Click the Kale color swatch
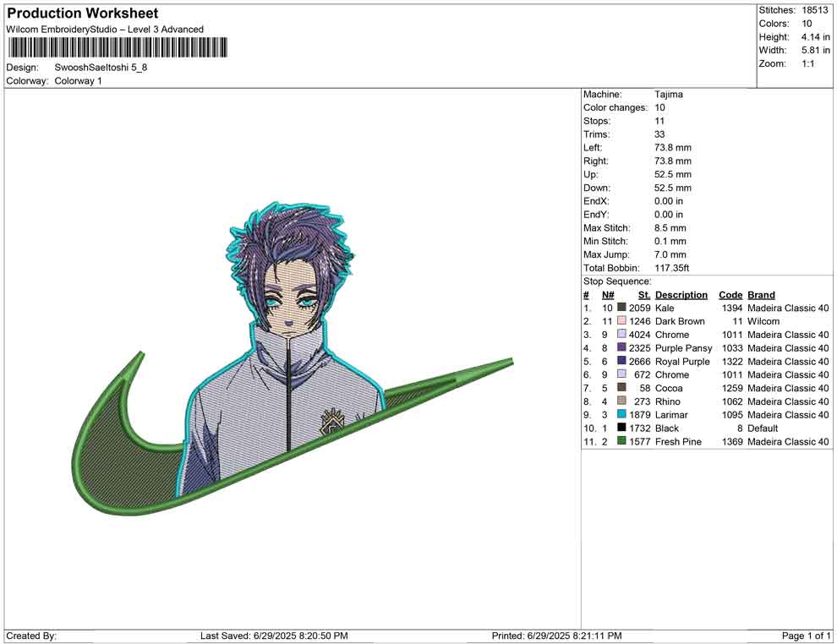This screenshot has height=644, width=837. (x=621, y=308)
